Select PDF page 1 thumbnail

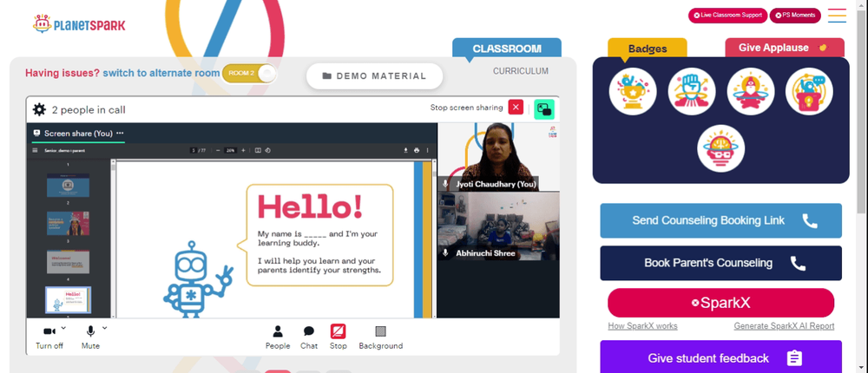click(x=68, y=185)
